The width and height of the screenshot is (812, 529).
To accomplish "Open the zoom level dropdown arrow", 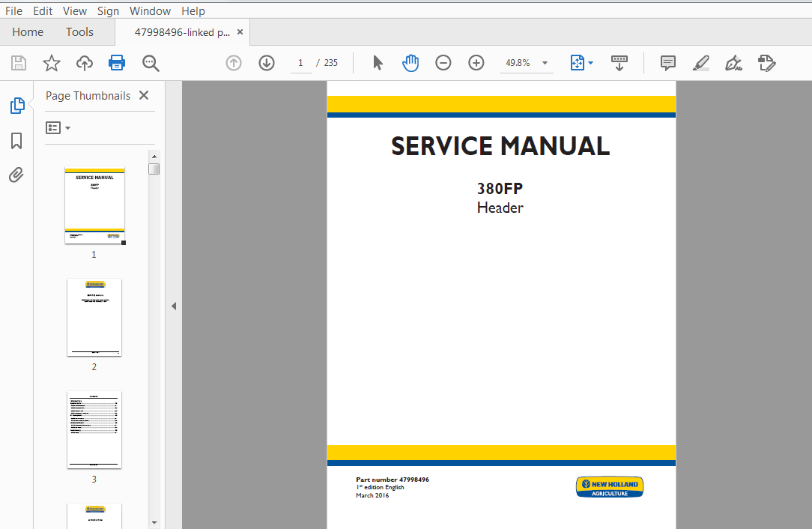I will tap(545, 63).
